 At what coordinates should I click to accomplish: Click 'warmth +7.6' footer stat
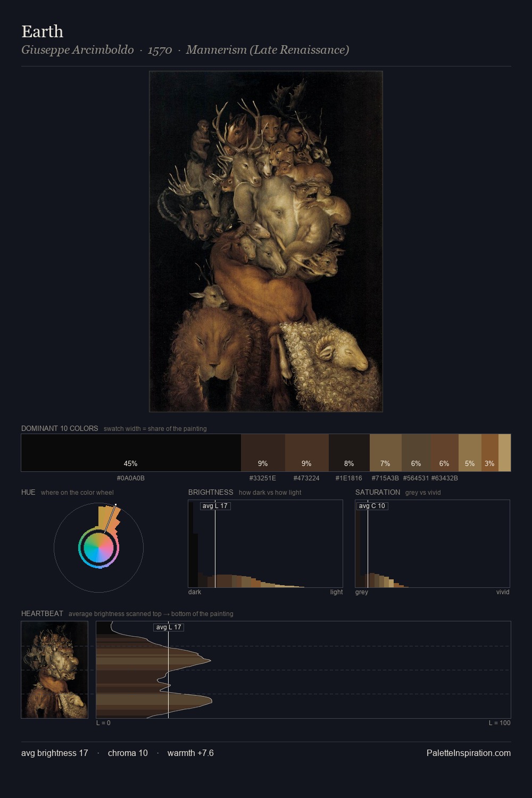190,753
